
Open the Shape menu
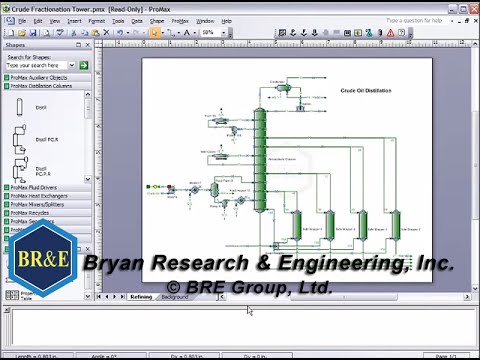click(x=157, y=21)
